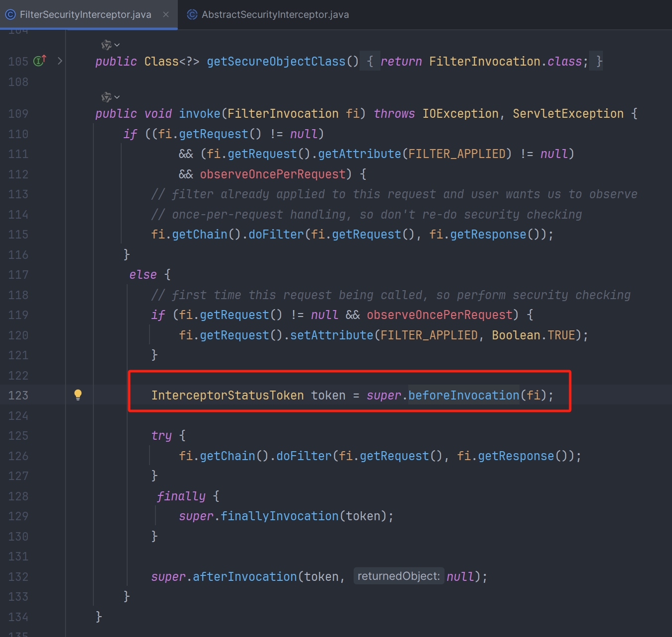Screen dimensions: 672x637
Task: Toggle breakpoint at line number 126
Action: coord(18,456)
